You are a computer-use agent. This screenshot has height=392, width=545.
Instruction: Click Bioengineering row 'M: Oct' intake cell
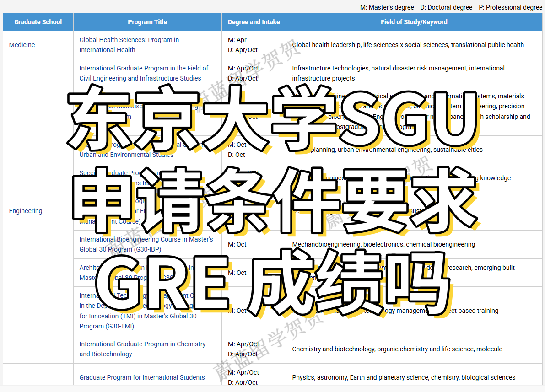254,244
